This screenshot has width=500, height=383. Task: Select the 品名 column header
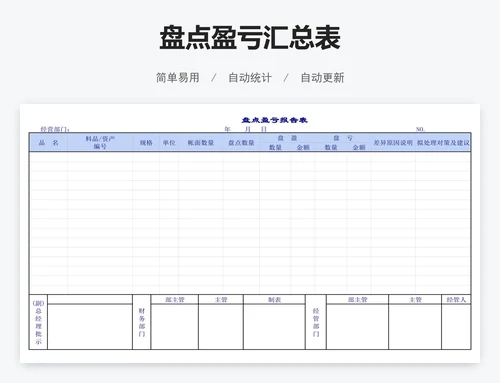tap(49, 143)
